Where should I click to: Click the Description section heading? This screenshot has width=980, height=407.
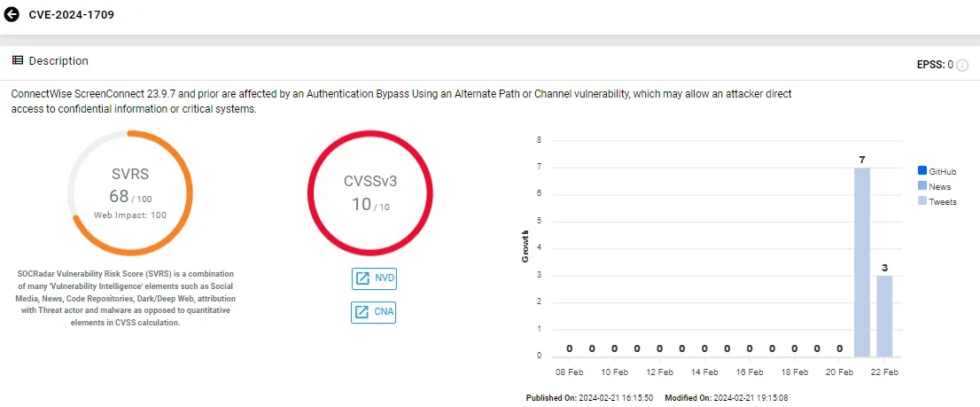point(58,60)
